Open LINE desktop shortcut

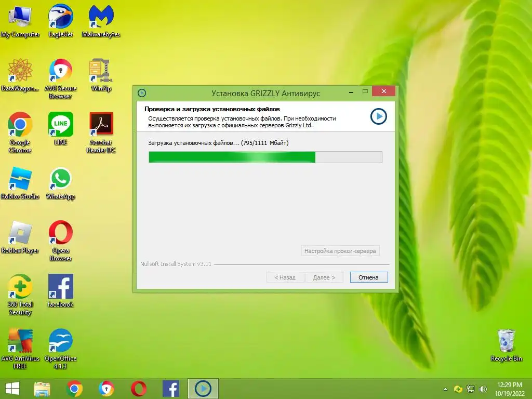coord(60,129)
